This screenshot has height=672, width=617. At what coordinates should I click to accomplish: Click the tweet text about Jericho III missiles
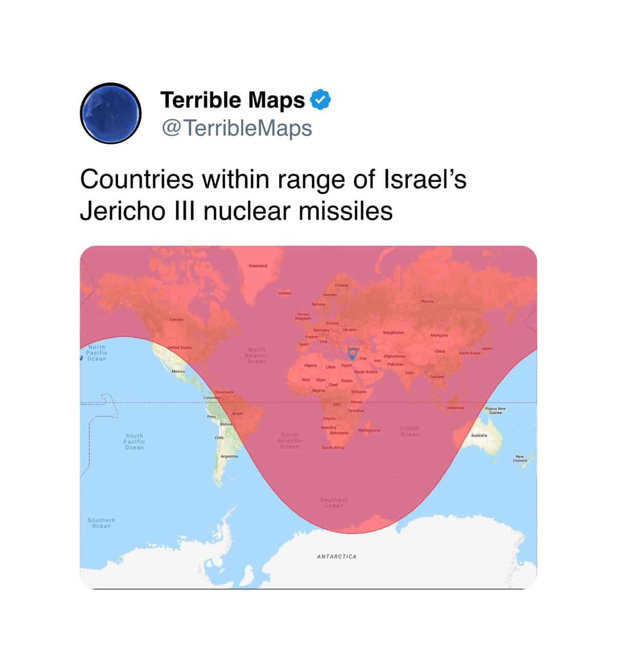pos(273,195)
